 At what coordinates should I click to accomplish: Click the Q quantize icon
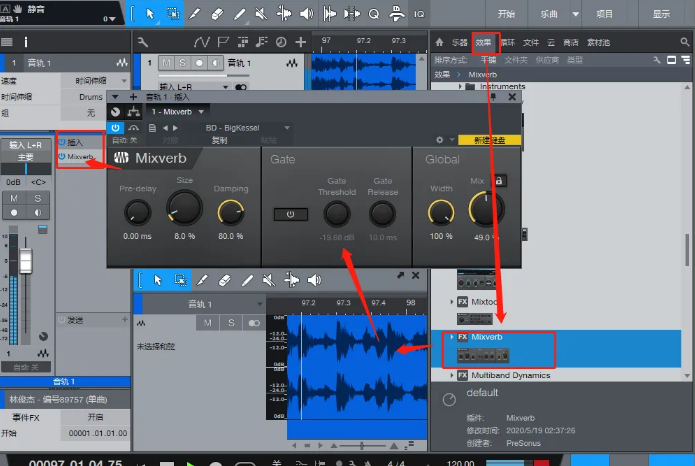(x=374, y=14)
